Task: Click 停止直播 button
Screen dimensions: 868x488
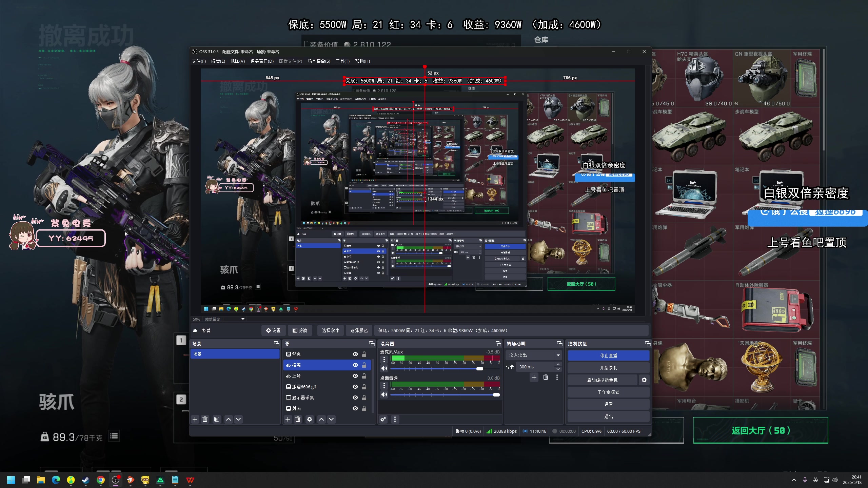Action: tap(609, 355)
